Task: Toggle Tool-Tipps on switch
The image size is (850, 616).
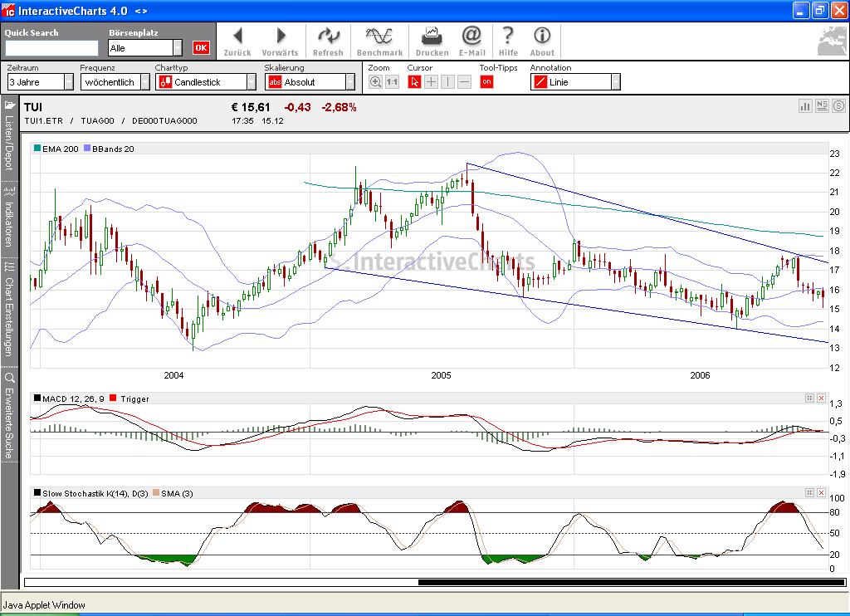Action: [x=486, y=82]
